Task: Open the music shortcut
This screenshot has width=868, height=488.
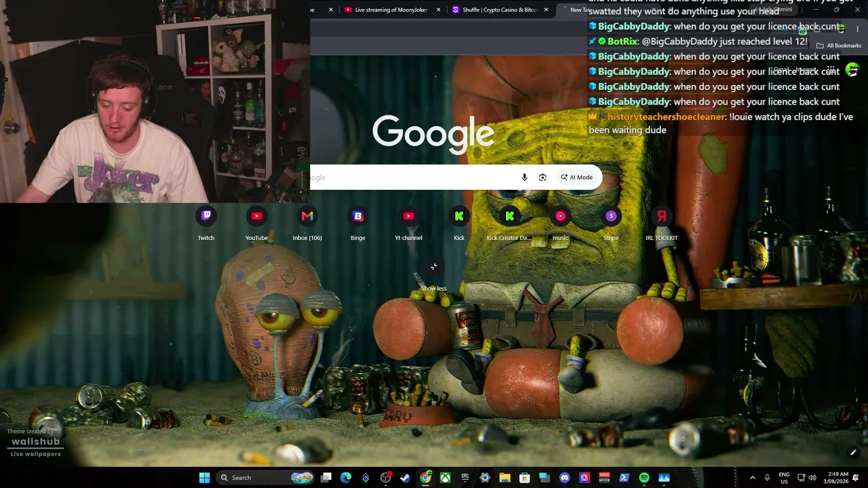Action: [x=560, y=224]
